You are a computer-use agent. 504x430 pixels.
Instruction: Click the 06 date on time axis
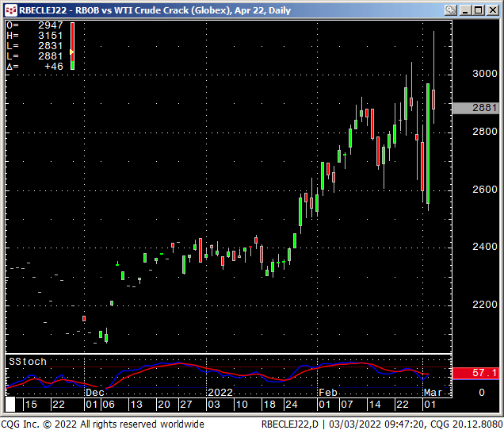pos(109,405)
